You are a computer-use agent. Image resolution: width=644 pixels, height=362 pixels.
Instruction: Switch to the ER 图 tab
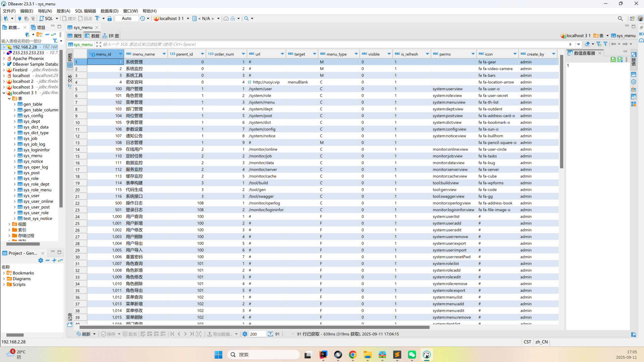pyautogui.click(x=111, y=36)
